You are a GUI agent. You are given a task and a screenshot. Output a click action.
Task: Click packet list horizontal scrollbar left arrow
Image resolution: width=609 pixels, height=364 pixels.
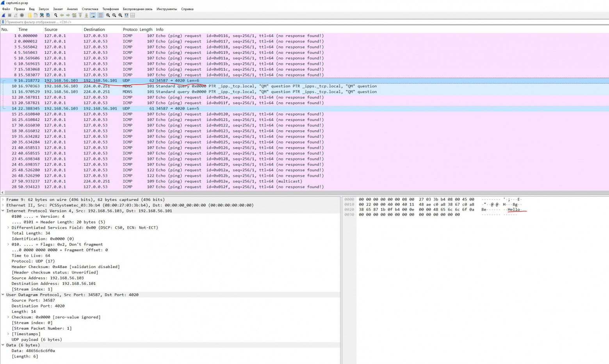click(2, 193)
